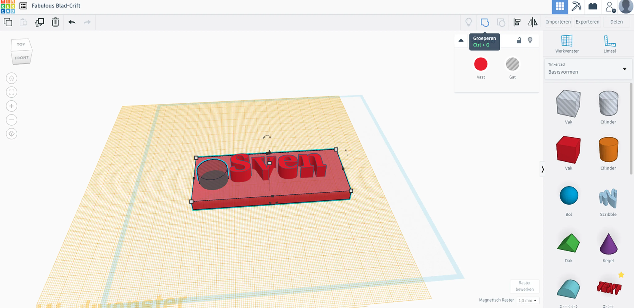Collapse the shapes sidebar chevron
This screenshot has width=644, height=308.
pyautogui.click(x=543, y=169)
